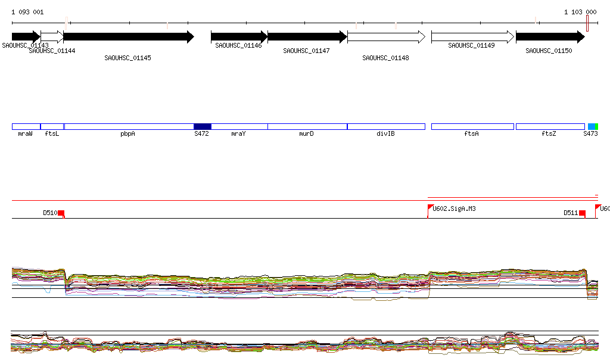Image resolution: width=610 pixels, height=364 pixels.
Task: Click the pbpA gene box
Action: (x=129, y=126)
